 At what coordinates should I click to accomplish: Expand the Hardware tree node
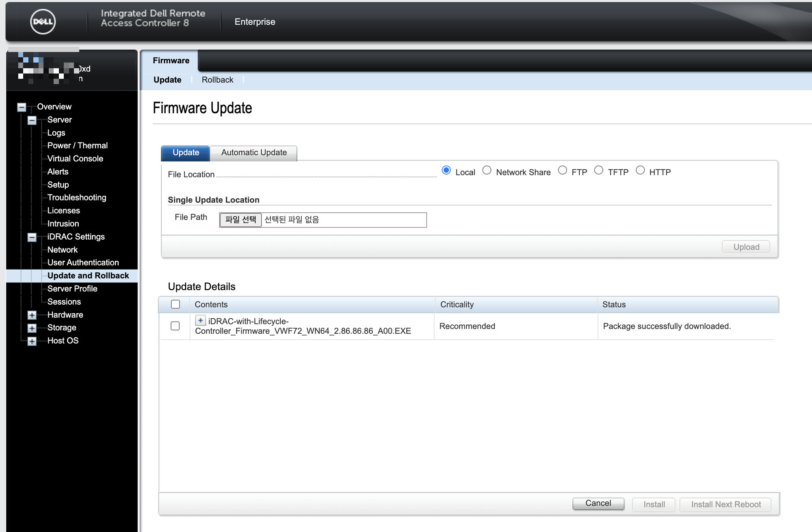[x=32, y=315]
